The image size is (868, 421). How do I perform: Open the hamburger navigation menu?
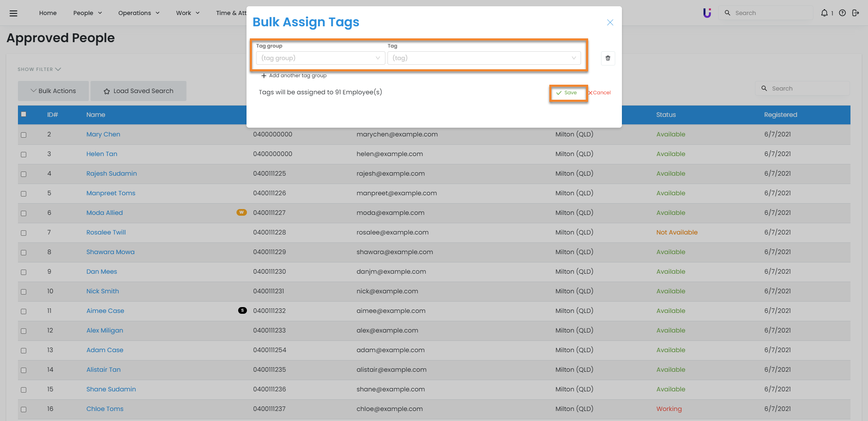pos(13,13)
